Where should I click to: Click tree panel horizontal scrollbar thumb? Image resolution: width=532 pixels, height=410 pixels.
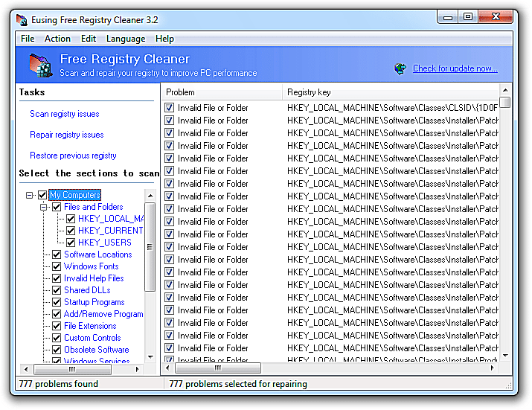pos(72,369)
